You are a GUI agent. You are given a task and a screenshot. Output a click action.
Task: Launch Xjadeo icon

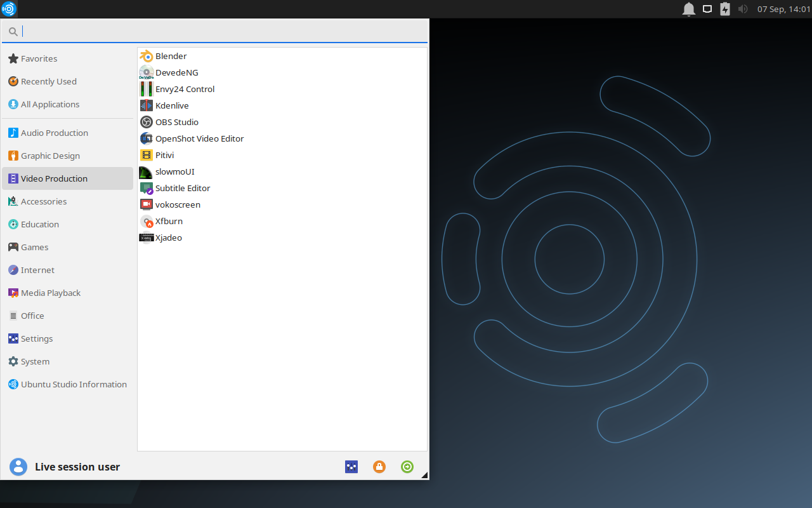pyautogui.click(x=147, y=237)
